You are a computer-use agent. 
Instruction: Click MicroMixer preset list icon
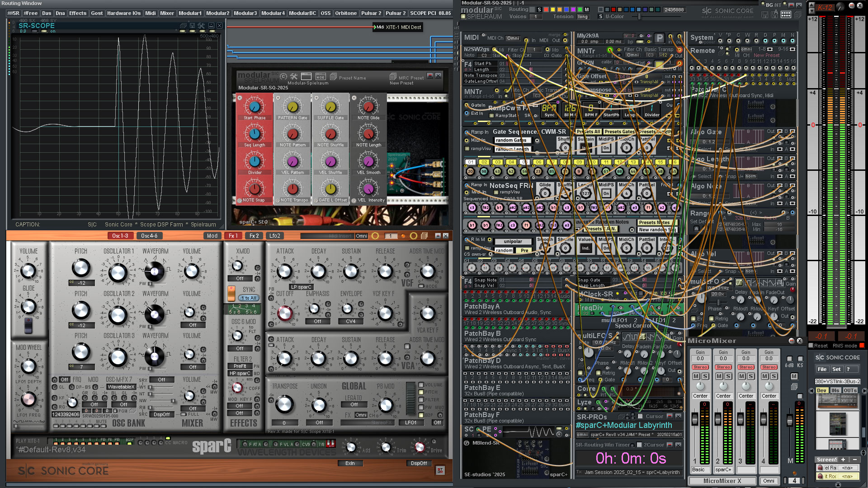click(x=794, y=387)
